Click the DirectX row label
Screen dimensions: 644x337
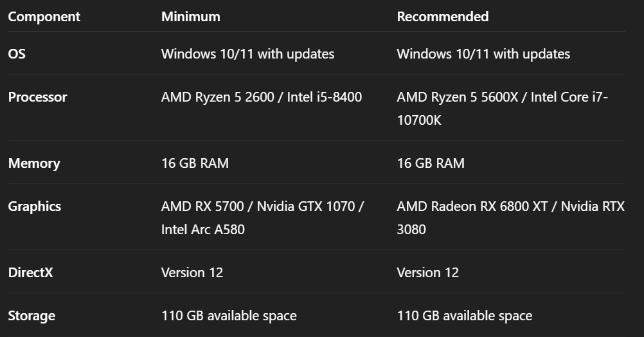pyautogui.click(x=30, y=273)
